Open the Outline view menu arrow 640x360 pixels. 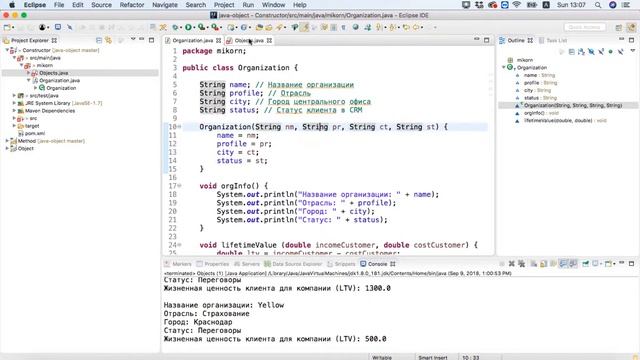(x=632, y=51)
